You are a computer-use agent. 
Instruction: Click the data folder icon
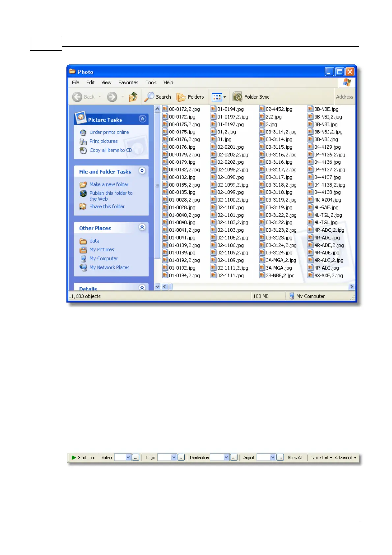[x=83, y=241]
